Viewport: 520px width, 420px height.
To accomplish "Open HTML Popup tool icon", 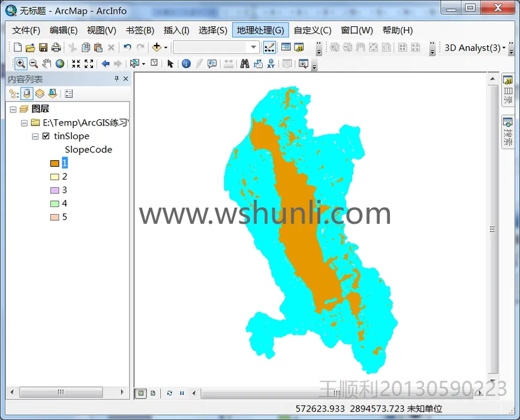I will coord(212,64).
